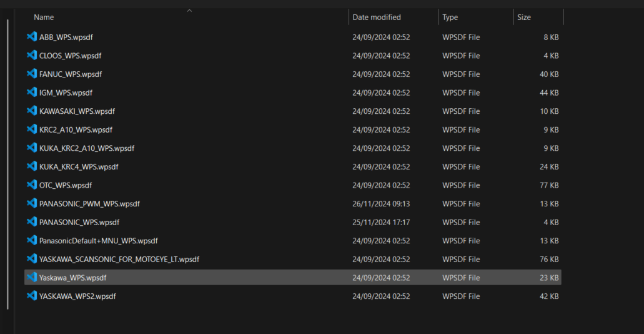Image resolution: width=644 pixels, height=334 pixels.
Task: Click the icon next to OTC_WPS.wpsdf
Action: click(x=32, y=185)
